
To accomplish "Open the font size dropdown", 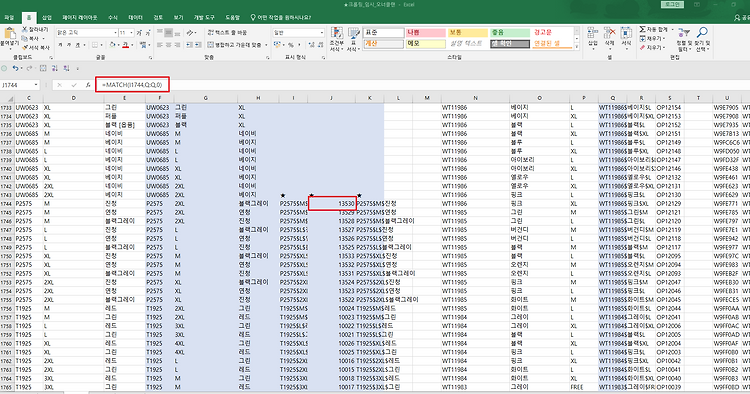I will tap(131, 33).
